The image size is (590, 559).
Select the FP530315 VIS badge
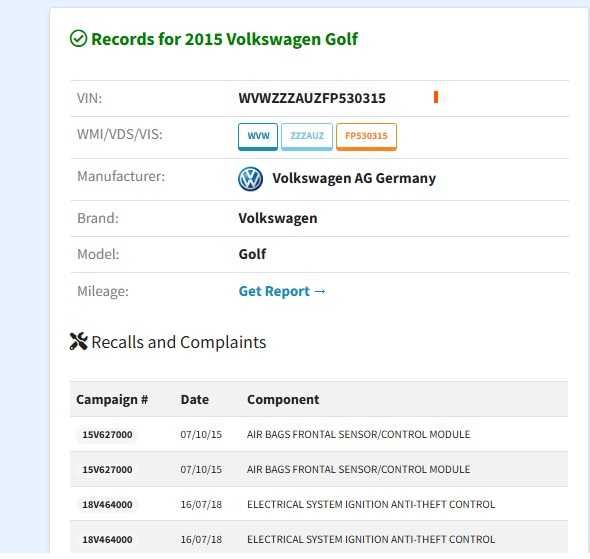pyautogui.click(x=366, y=137)
